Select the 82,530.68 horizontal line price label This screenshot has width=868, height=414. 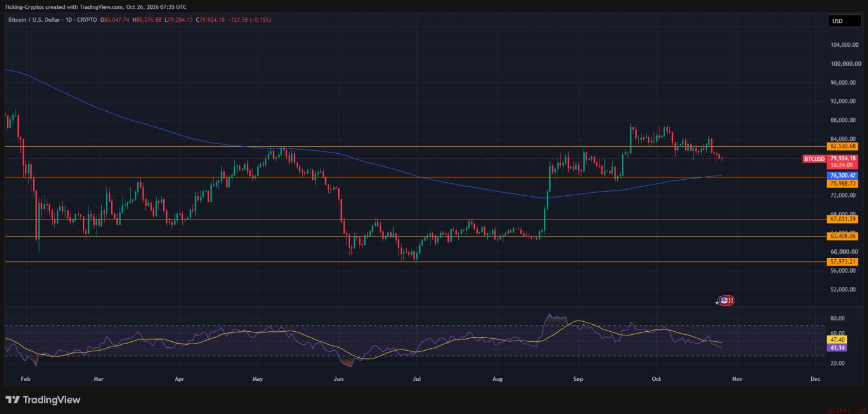coord(843,146)
